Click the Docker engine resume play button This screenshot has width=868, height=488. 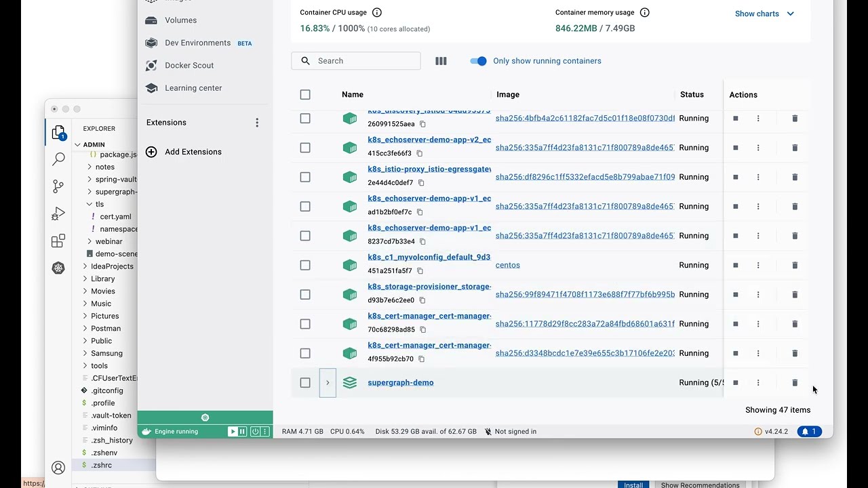click(x=233, y=432)
